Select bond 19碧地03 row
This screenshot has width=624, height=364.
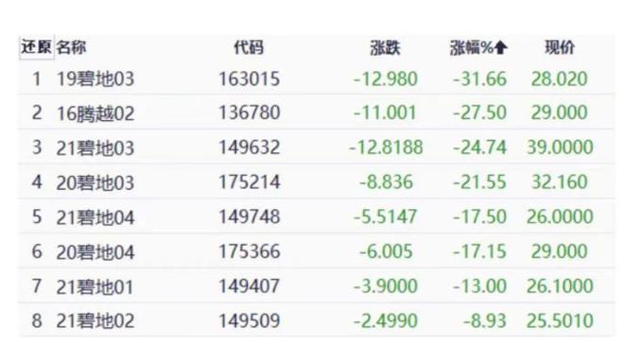coord(316,78)
